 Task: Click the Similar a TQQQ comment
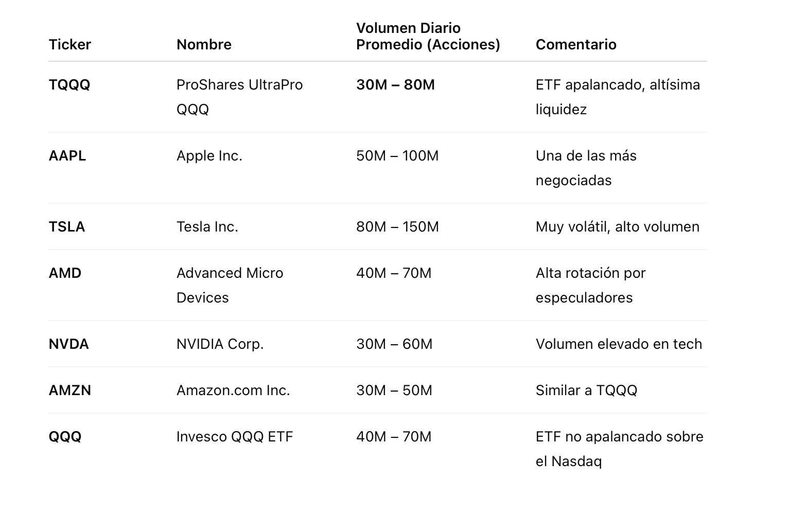coord(586,391)
